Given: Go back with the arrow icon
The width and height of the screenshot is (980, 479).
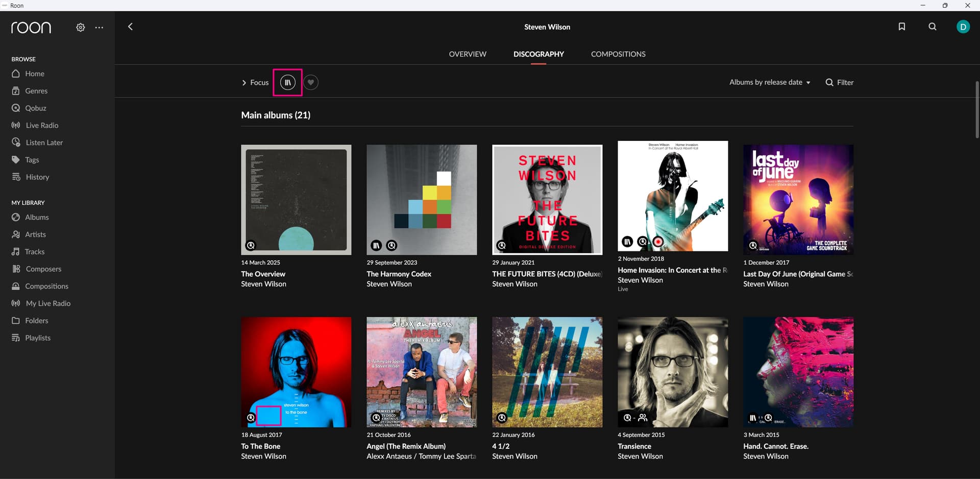Looking at the screenshot, I should pyautogui.click(x=130, y=27).
